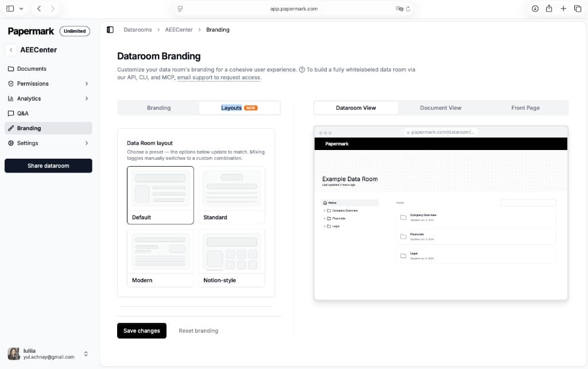Expand the Permissions chevron
The image size is (588, 369).
point(87,84)
